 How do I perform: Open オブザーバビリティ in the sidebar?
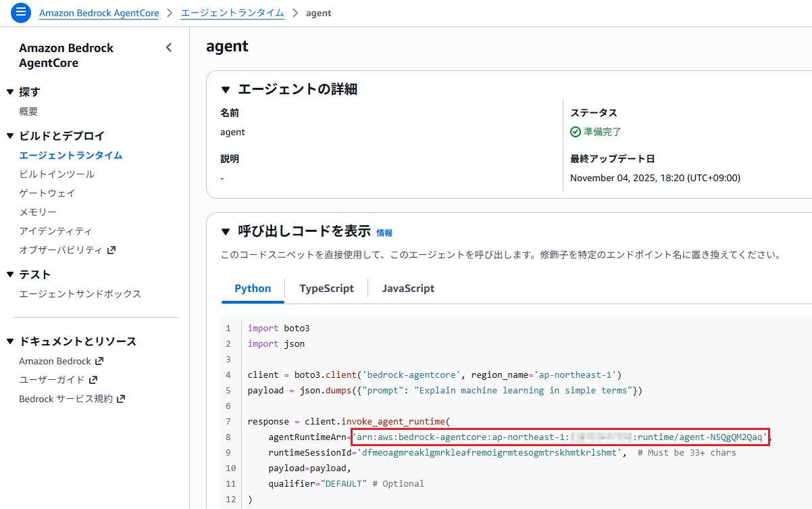(x=61, y=249)
